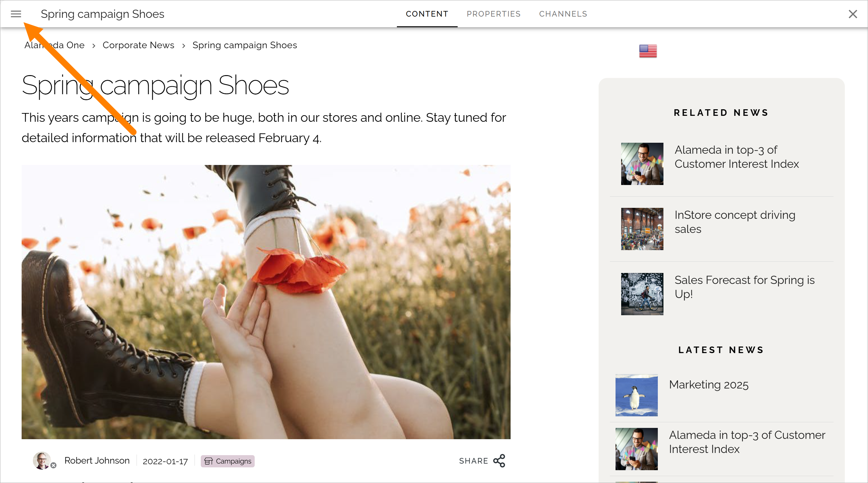The width and height of the screenshot is (868, 483).
Task: Switch to the Content tab
Action: [x=427, y=14]
